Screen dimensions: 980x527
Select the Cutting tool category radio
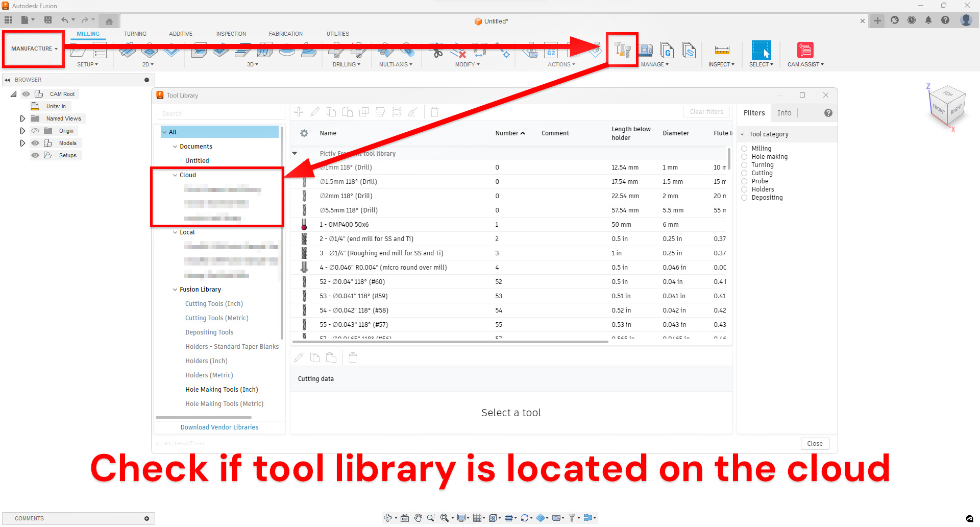tap(744, 173)
